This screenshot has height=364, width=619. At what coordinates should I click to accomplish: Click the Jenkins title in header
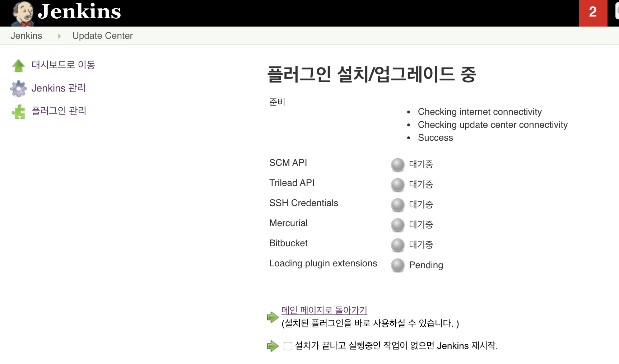(79, 11)
